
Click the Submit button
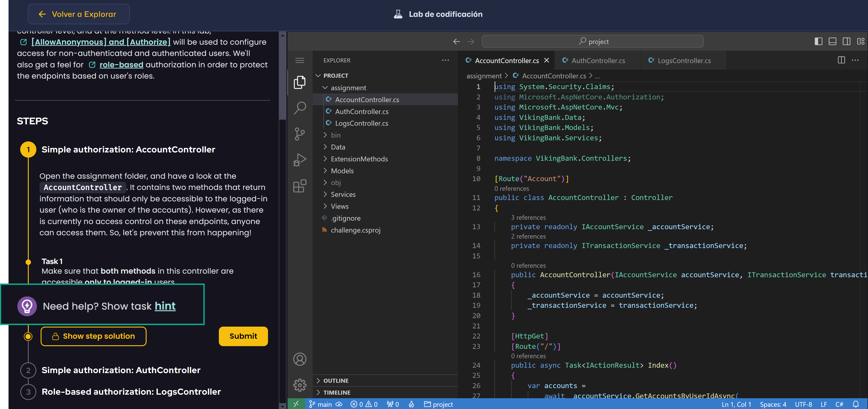243,336
